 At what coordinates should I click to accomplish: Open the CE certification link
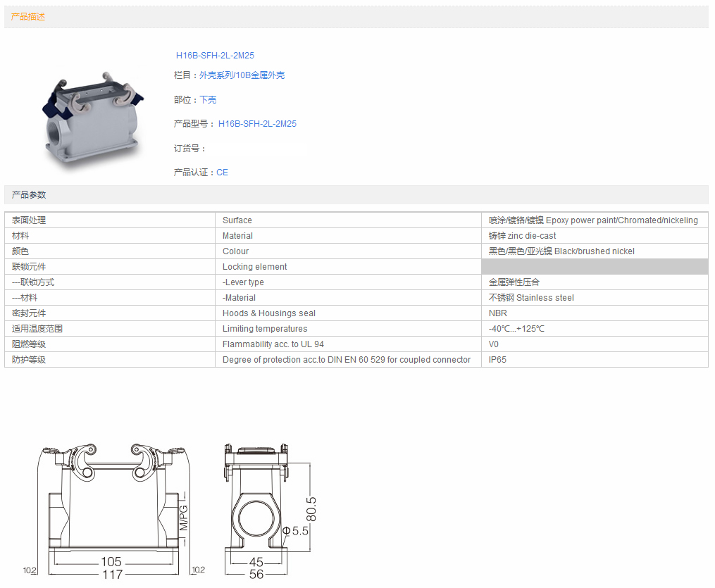(x=222, y=173)
